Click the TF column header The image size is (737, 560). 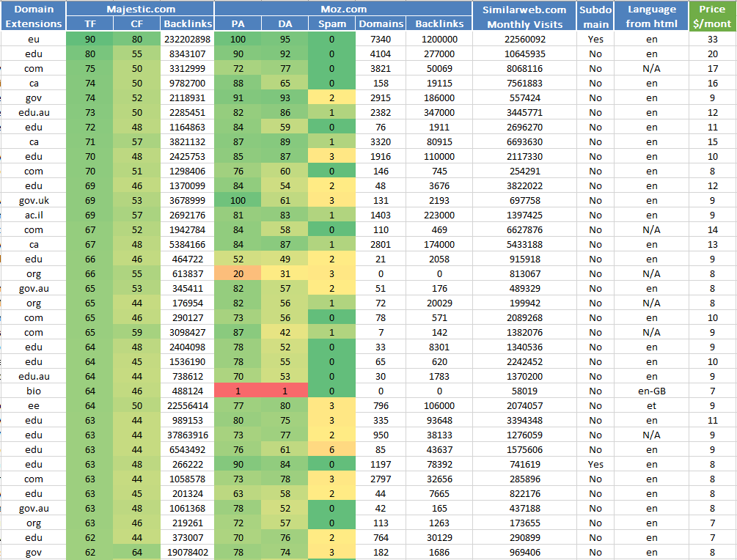89,24
